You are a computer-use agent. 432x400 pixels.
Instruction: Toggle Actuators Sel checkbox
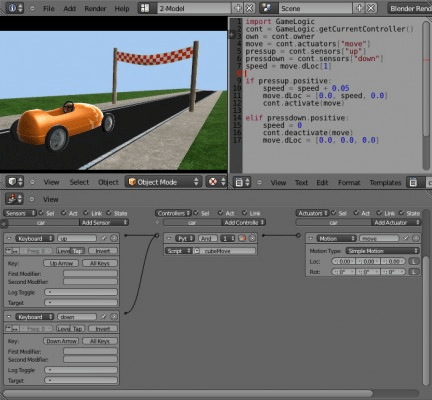333,213
